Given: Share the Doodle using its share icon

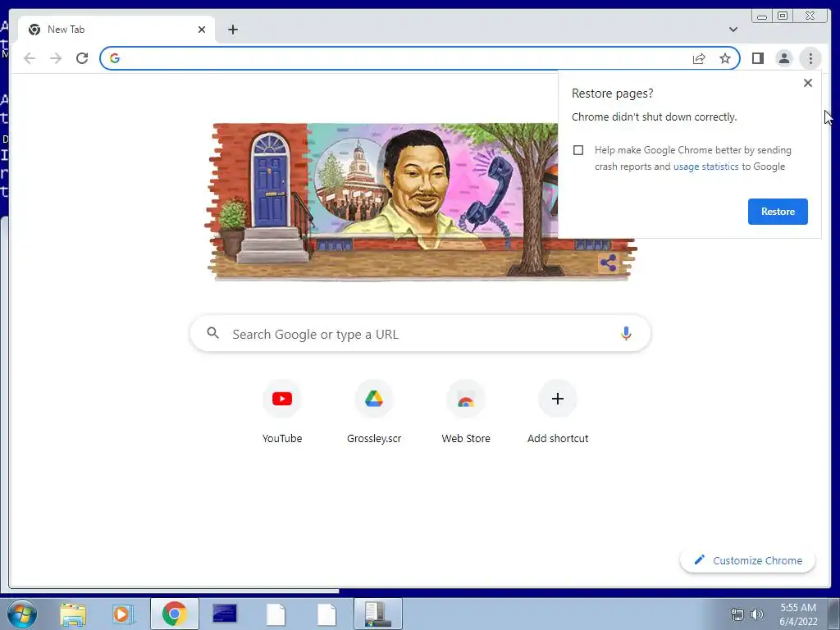Looking at the screenshot, I should [x=608, y=263].
